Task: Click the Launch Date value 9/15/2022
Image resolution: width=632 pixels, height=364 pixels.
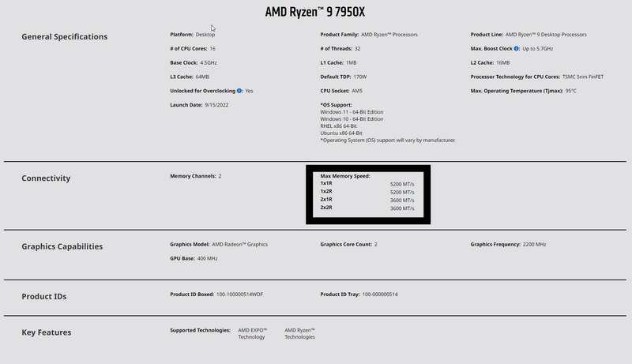Action: click(216, 105)
